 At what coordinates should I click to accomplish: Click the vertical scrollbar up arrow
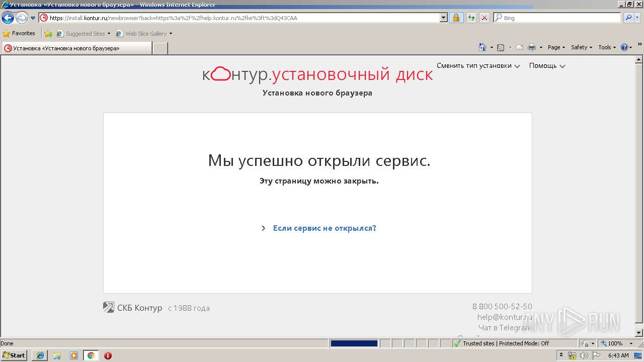pos(639,59)
